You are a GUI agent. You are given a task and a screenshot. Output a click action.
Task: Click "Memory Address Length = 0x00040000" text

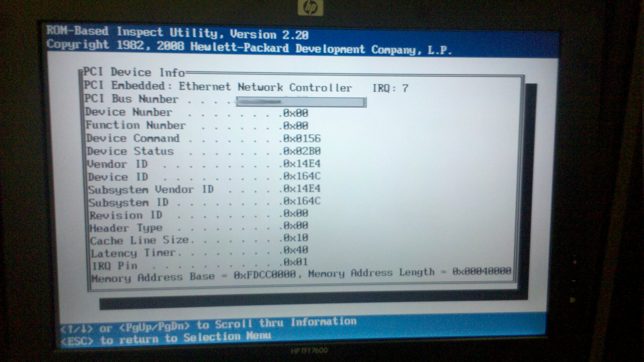click(x=410, y=272)
